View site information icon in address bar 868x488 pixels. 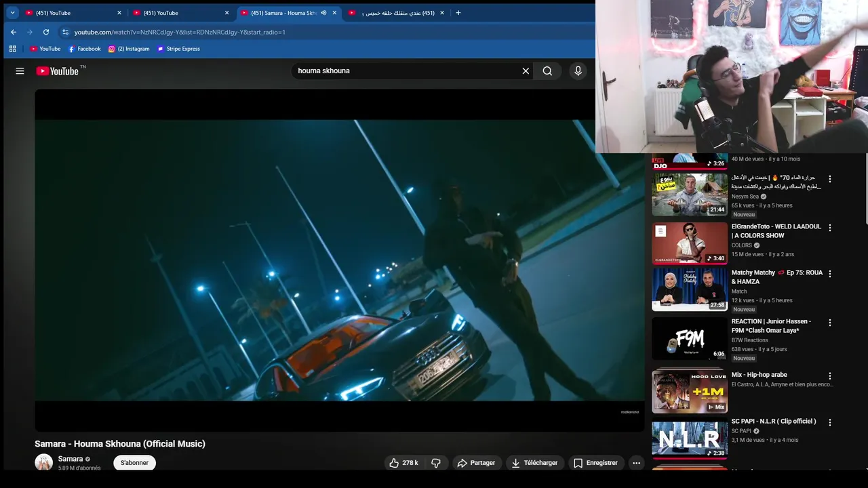pos(65,32)
